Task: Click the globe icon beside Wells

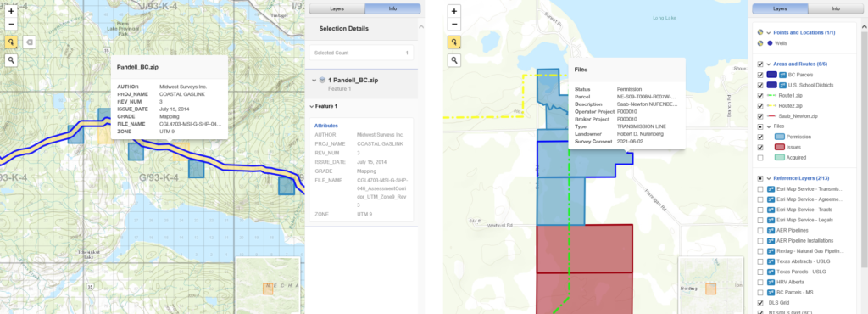Action: pyautogui.click(x=760, y=42)
